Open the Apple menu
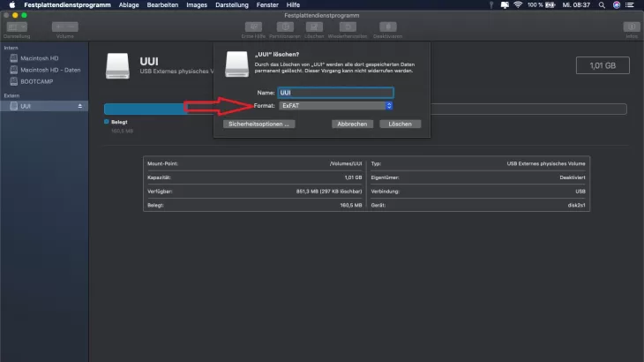 pyautogui.click(x=12, y=4)
